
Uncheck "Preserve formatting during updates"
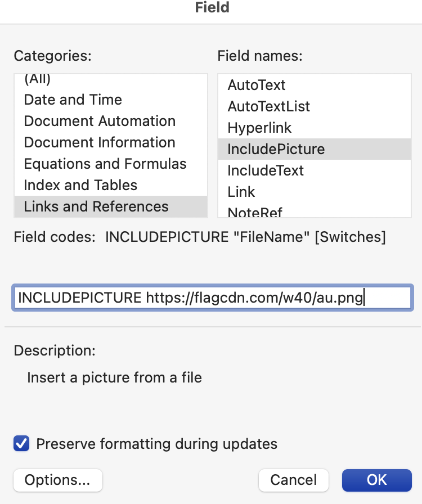(x=21, y=444)
